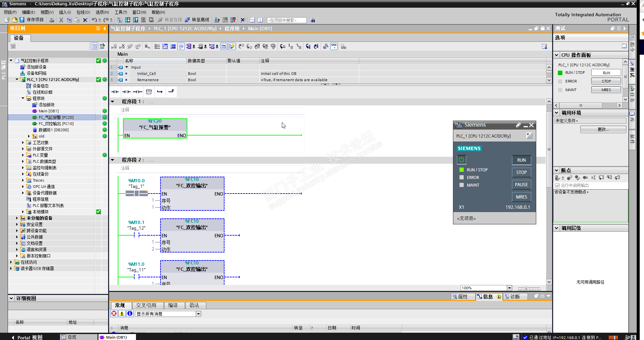Collapse 程序段 2 network

pyautogui.click(x=112, y=160)
